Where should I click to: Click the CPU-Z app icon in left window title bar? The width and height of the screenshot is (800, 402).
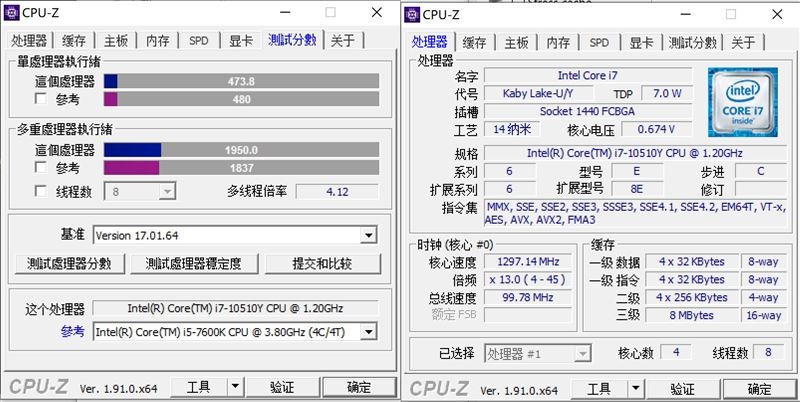click(12, 12)
